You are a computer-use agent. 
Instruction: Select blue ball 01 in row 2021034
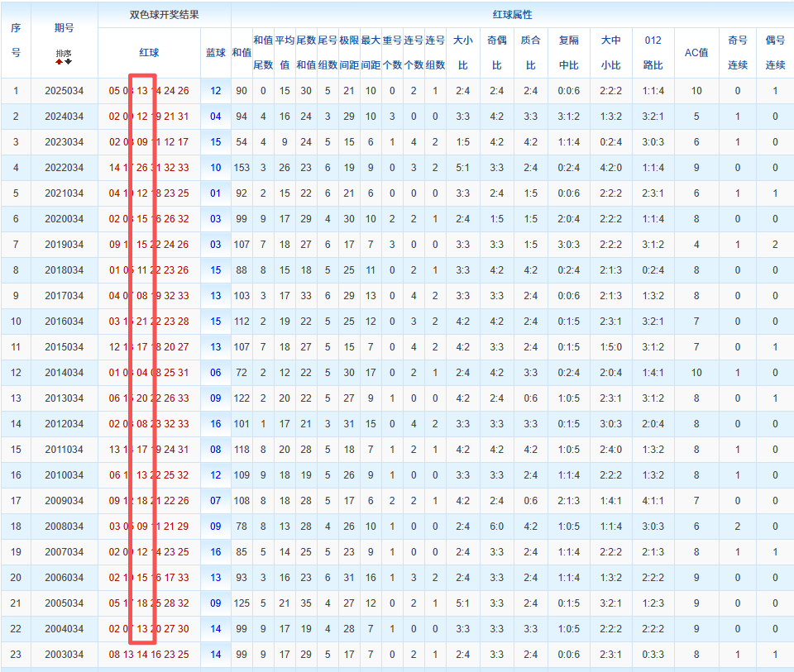point(216,193)
